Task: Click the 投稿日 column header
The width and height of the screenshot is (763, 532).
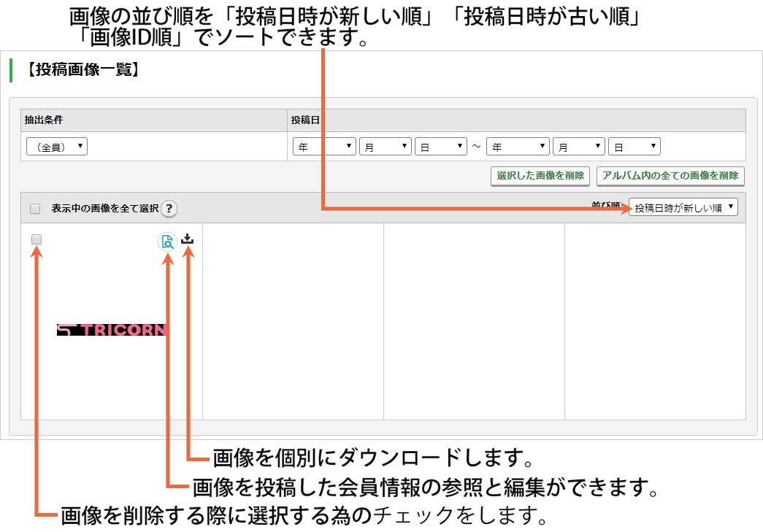Action: 517,120
